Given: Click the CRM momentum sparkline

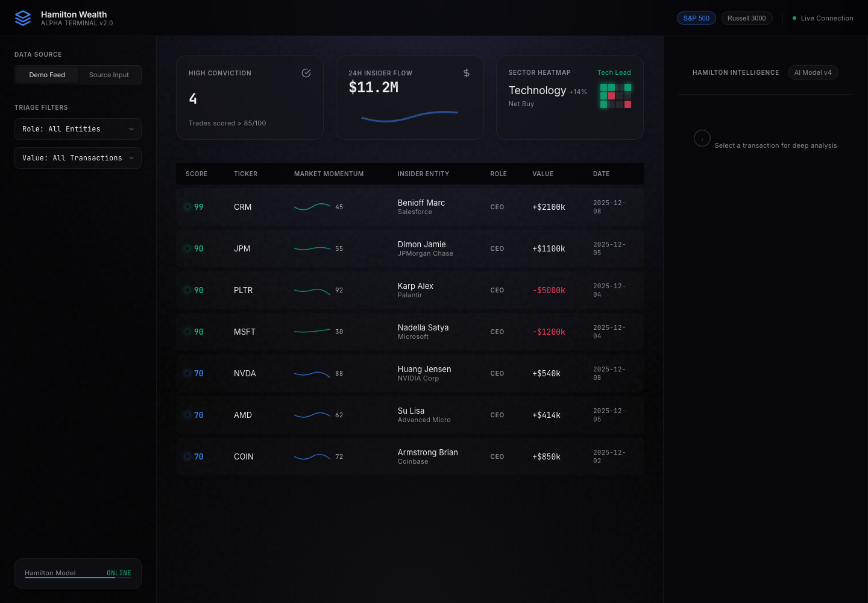Looking at the screenshot, I should point(312,207).
